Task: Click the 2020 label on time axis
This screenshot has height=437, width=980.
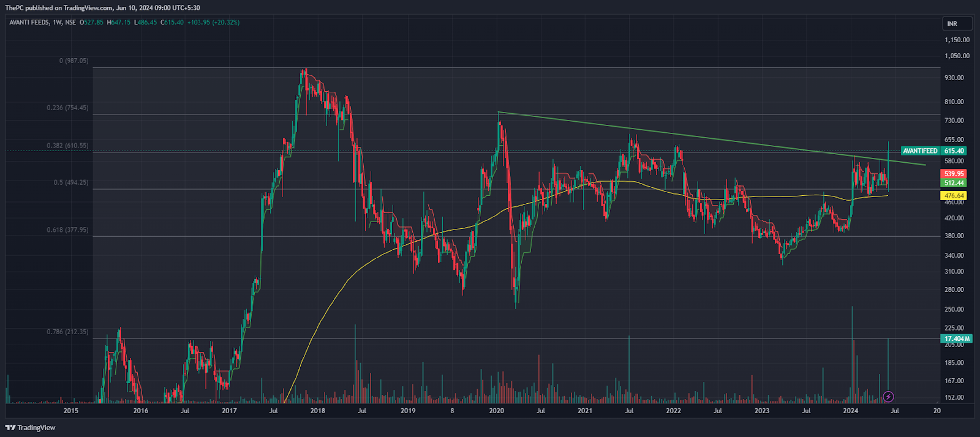Action: [497, 411]
